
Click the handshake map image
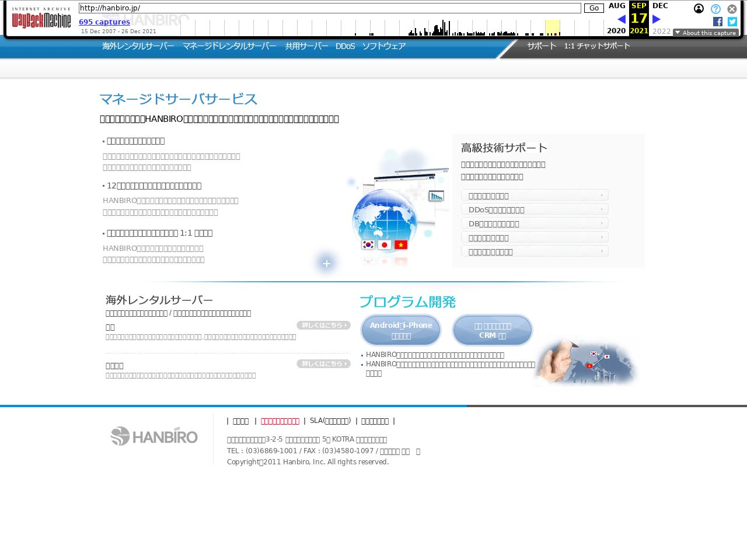587,362
